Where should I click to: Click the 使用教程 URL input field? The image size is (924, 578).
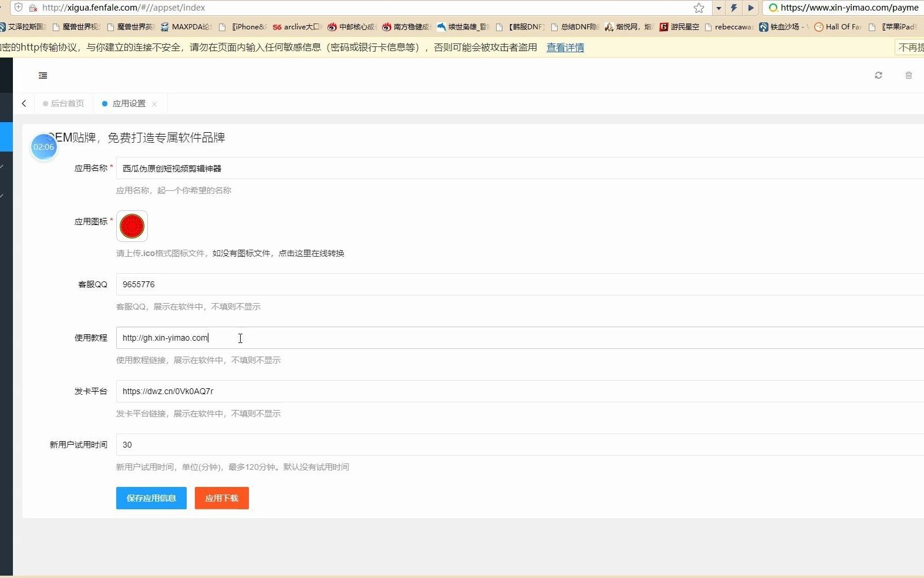coord(520,338)
